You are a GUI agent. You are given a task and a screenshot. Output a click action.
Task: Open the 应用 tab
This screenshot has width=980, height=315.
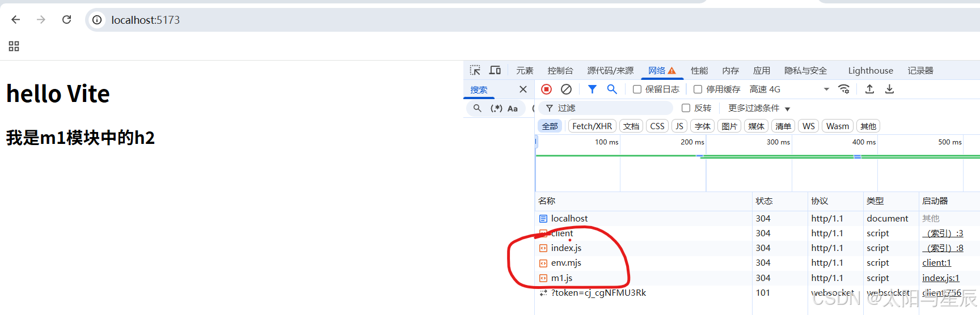pos(762,71)
